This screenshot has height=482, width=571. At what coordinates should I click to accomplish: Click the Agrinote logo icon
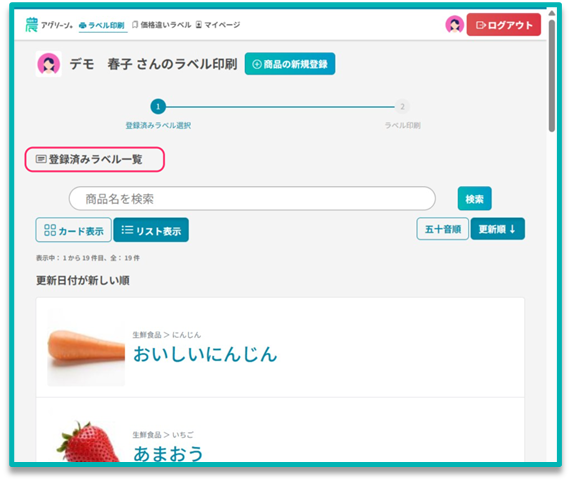[x=31, y=25]
